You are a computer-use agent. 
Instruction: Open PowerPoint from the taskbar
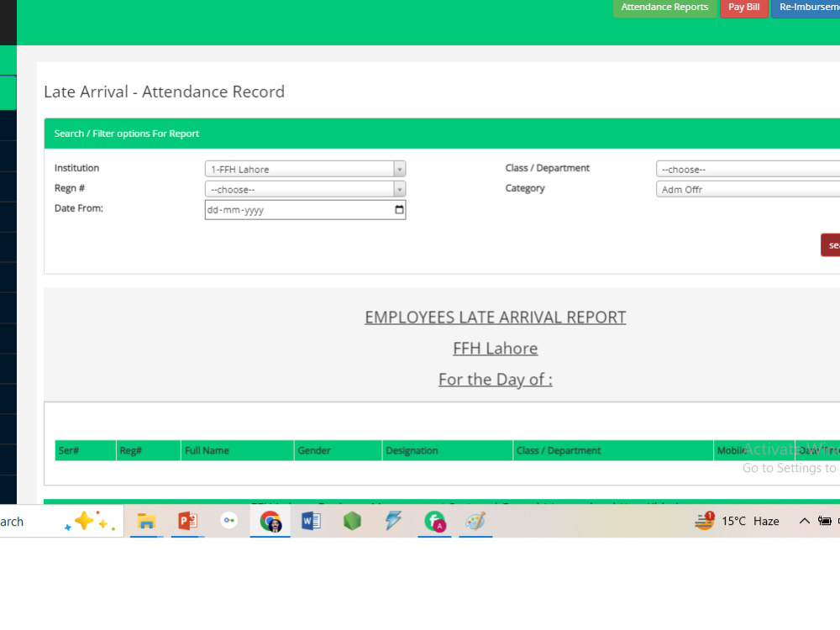(187, 521)
